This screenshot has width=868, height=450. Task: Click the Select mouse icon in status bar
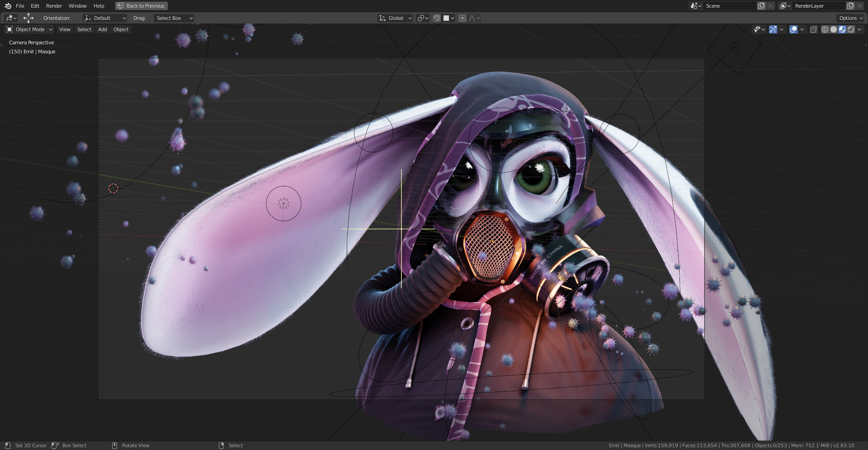(x=221, y=445)
